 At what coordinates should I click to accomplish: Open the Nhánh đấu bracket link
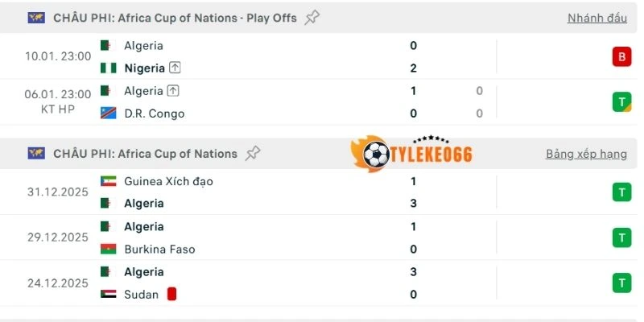pos(597,18)
